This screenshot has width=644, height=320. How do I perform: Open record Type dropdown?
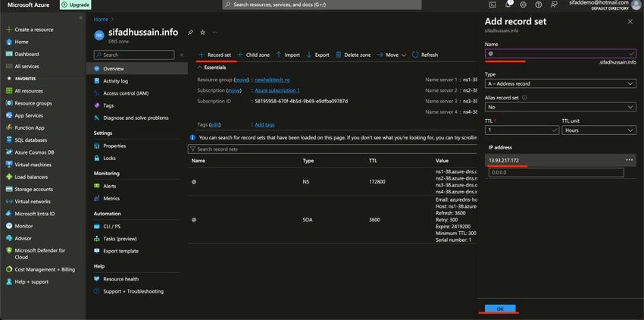[x=560, y=83]
